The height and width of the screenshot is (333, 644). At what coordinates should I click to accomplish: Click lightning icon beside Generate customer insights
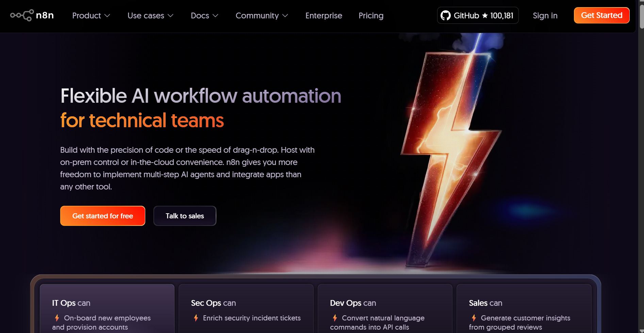point(474,318)
